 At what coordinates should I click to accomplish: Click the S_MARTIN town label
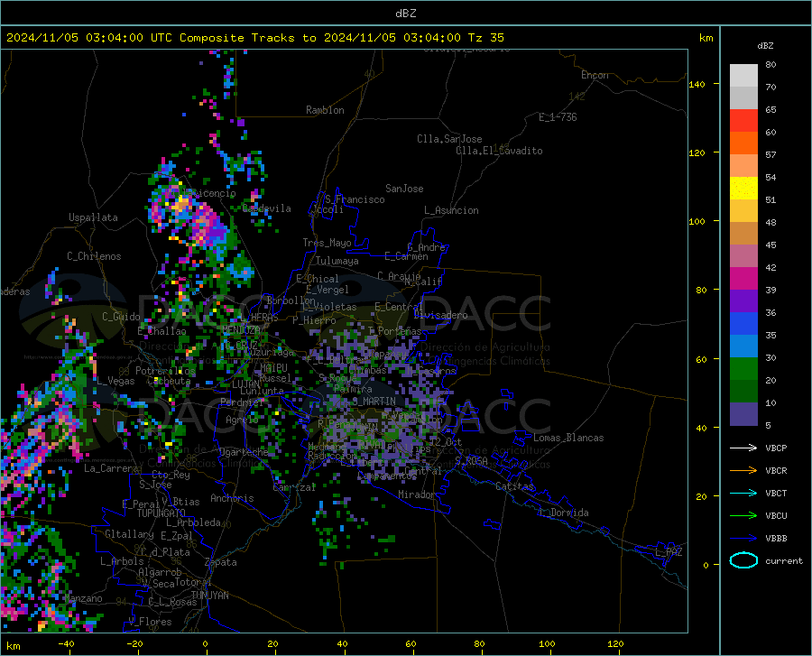pyautogui.click(x=374, y=402)
